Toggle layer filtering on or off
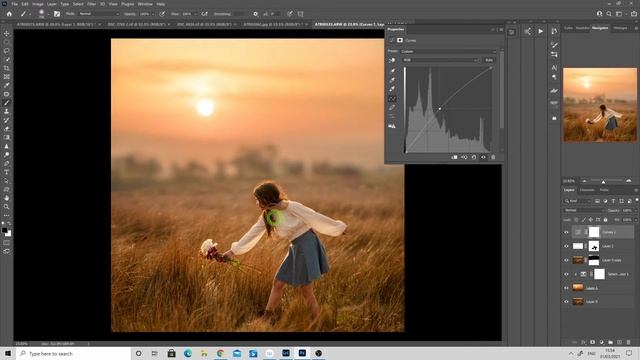 [x=637, y=200]
